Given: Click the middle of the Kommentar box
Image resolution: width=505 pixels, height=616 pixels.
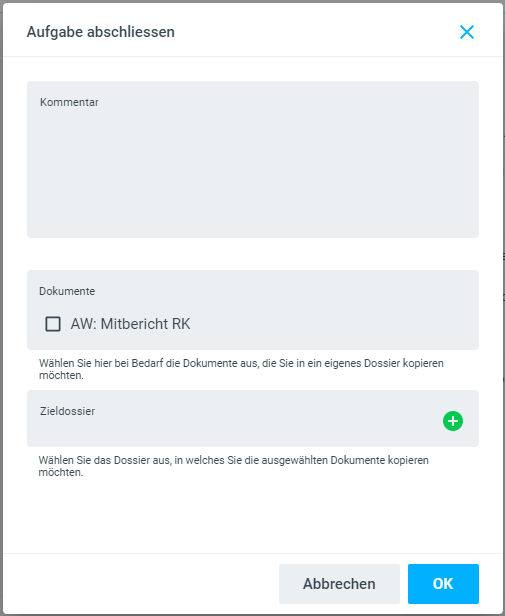Looking at the screenshot, I should coord(253,159).
